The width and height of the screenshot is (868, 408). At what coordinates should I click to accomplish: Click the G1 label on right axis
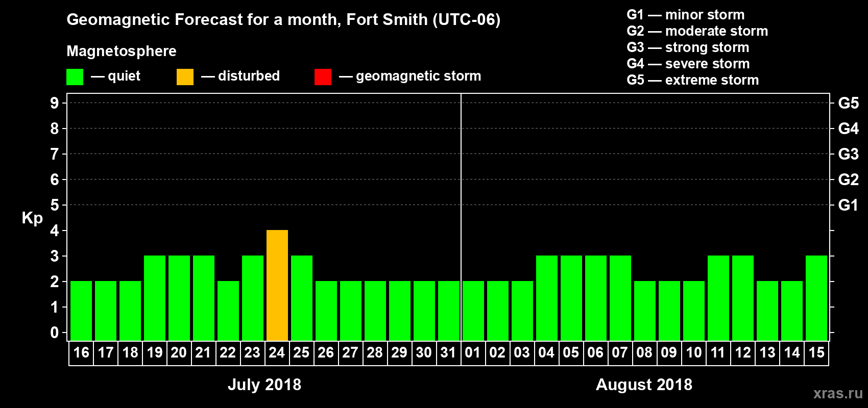849,205
